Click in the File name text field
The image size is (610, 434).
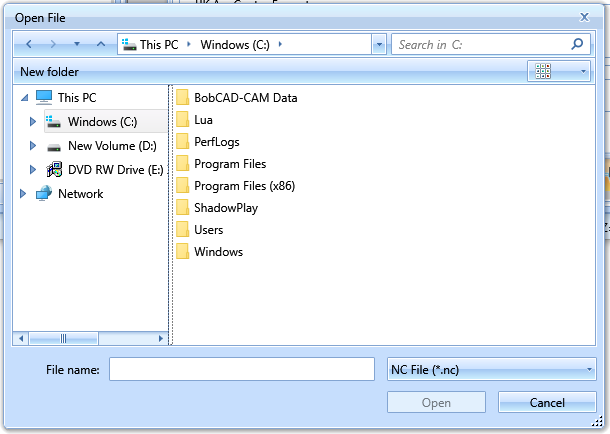tap(241, 370)
